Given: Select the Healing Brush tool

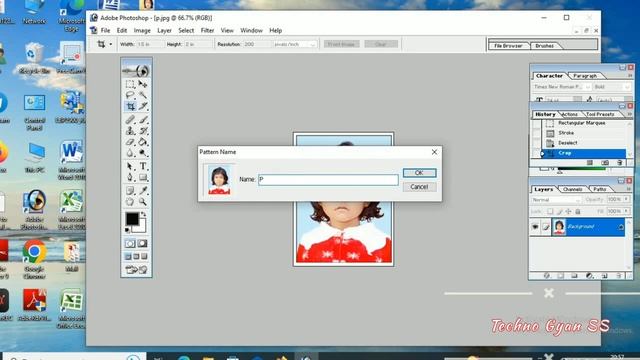Looking at the screenshot, I should [x=130, y=120].
